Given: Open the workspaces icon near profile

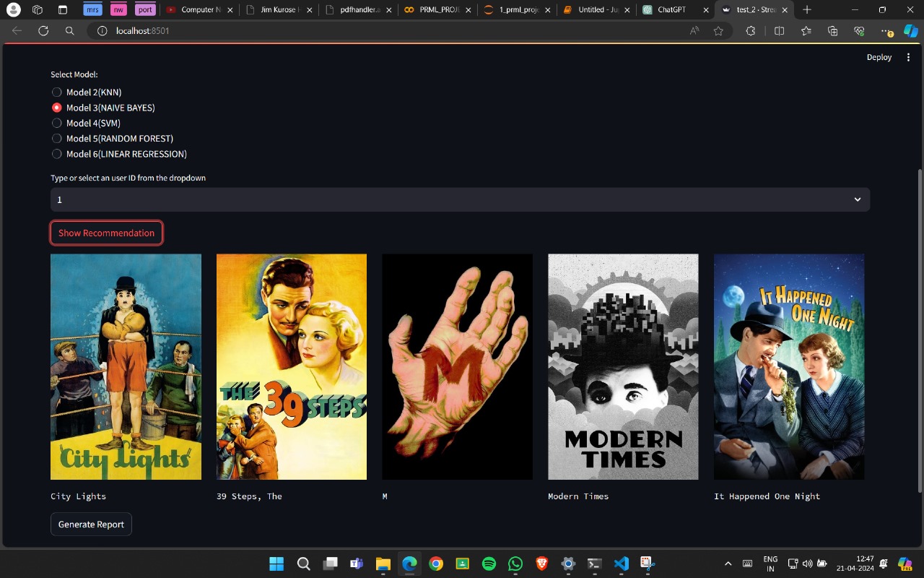Looking at the screenshot, I should [38, 10].
